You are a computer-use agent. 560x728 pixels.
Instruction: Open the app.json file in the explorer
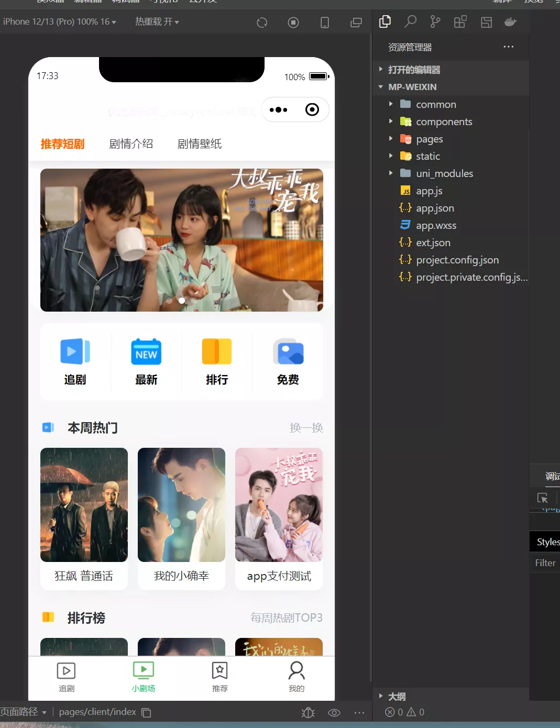(435, 208)
